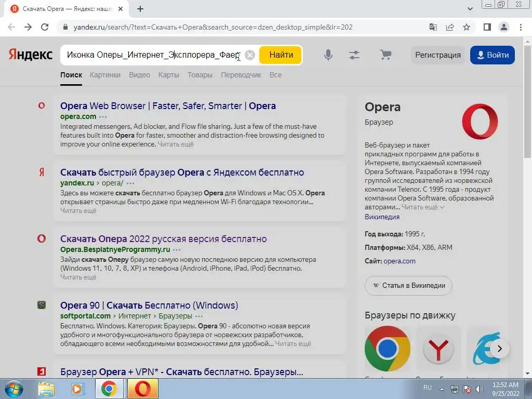
Task: Click the address bar URL
Action: (213, 27)
